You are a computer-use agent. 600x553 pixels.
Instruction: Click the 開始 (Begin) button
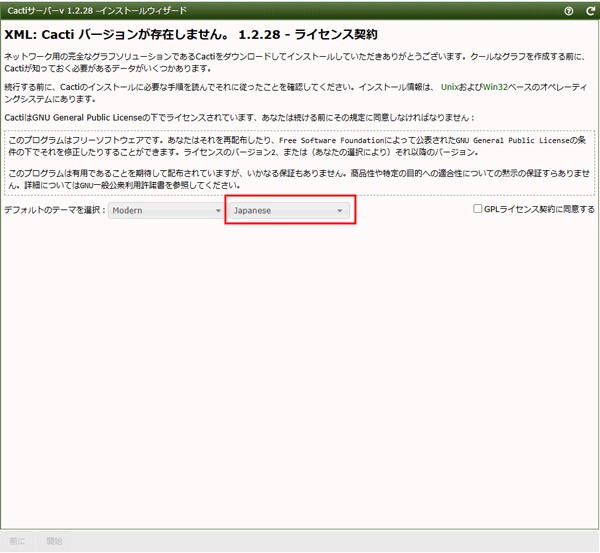[x=54, y=541]
